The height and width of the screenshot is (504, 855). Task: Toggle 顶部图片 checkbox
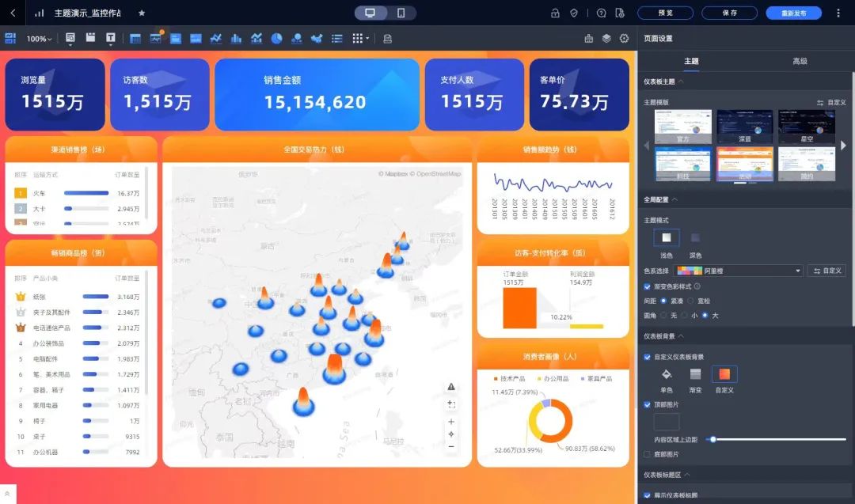pos(648,405)
